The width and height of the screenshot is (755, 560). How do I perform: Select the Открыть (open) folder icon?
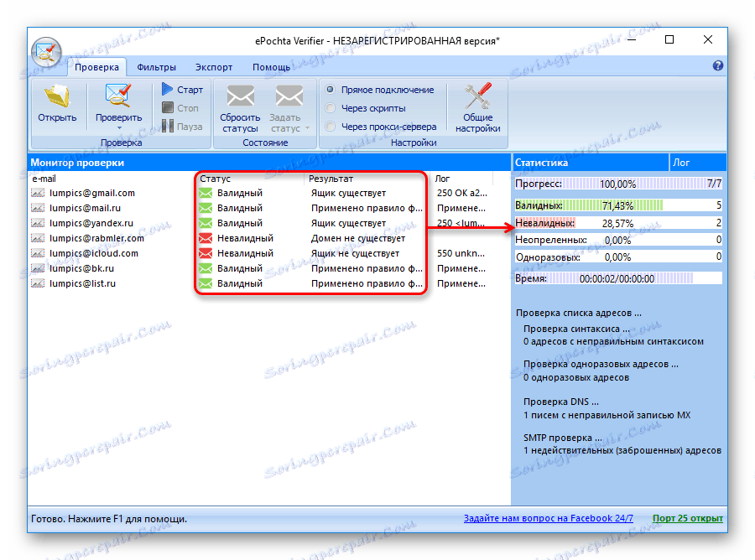57,95
